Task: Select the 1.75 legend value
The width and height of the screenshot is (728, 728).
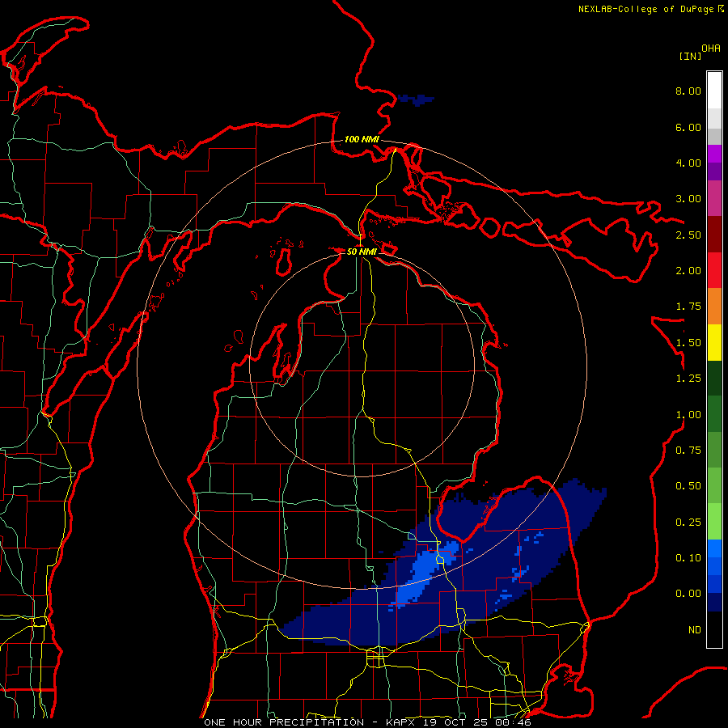Action: tap(688, 307)
